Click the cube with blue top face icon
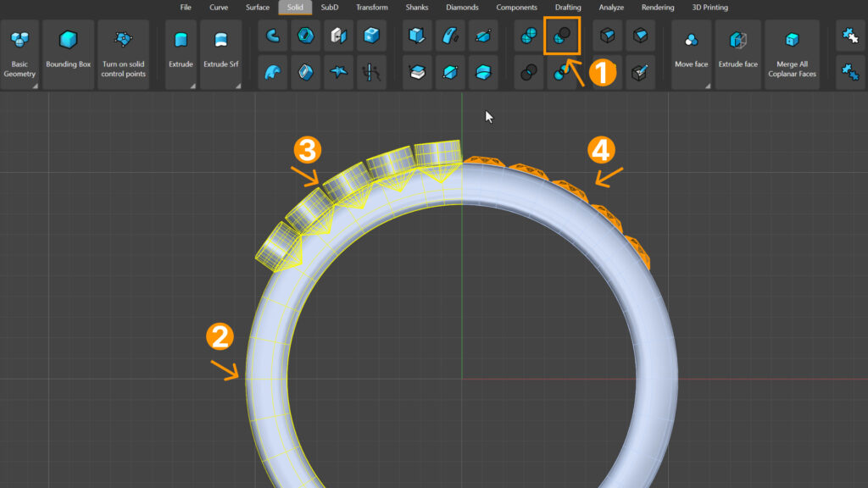The width and height of the screenshot is (868, 488). coord(641,36)
